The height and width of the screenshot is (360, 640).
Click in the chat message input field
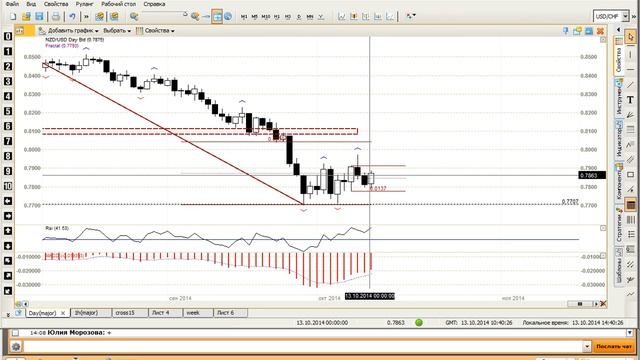tap(302, 347)
